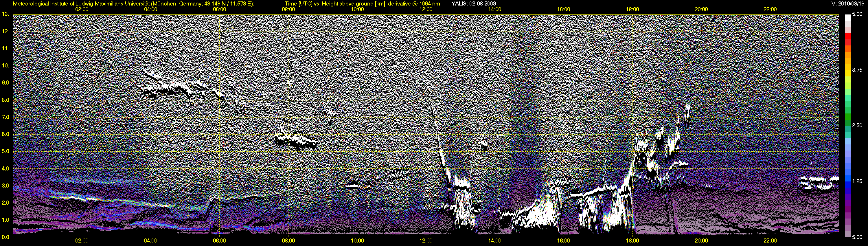This screenshot has width=868, height=246.
Task: Click the 20:00 label on the top time axis
Action: click(x=701, y=10)
